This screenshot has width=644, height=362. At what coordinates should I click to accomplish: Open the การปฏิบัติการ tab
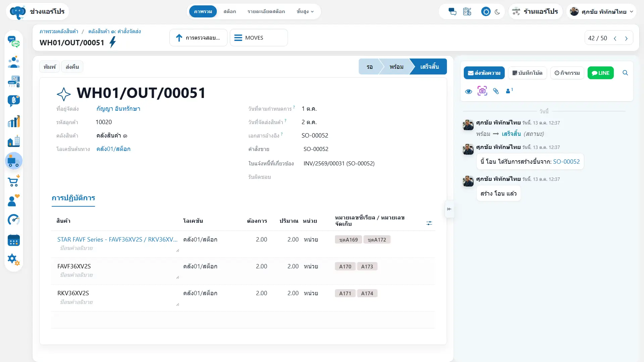tap(73, 198)
